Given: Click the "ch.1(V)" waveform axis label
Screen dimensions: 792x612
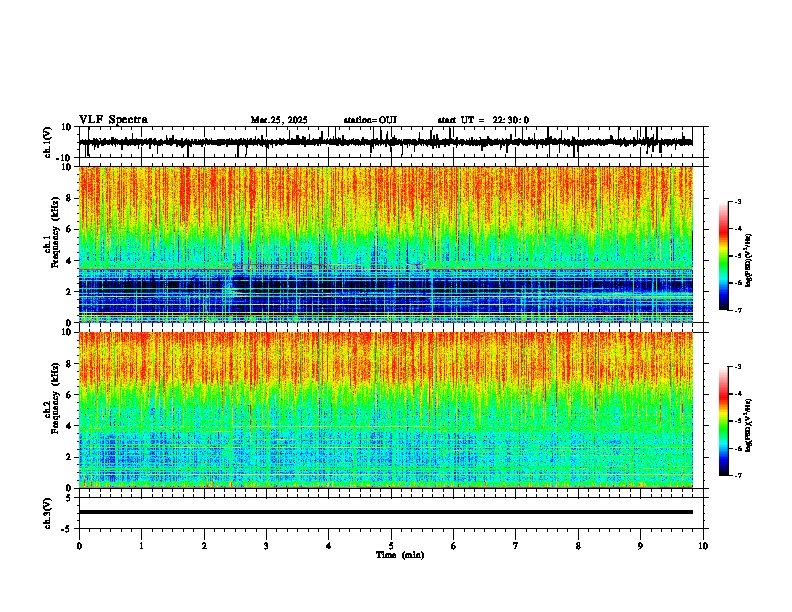Looking at the screenshot, I should (x=48, y=142).
